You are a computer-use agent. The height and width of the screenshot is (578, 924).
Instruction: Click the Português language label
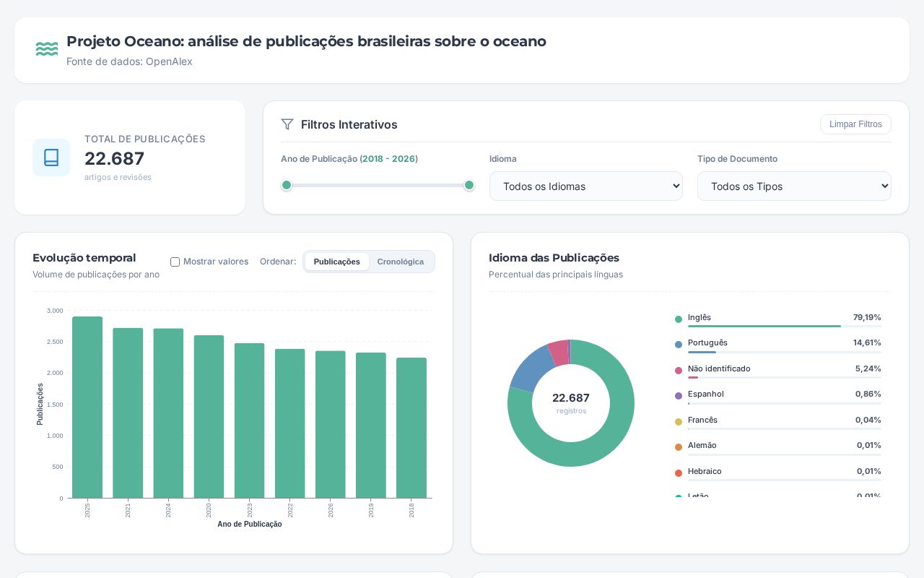[707, 342]
